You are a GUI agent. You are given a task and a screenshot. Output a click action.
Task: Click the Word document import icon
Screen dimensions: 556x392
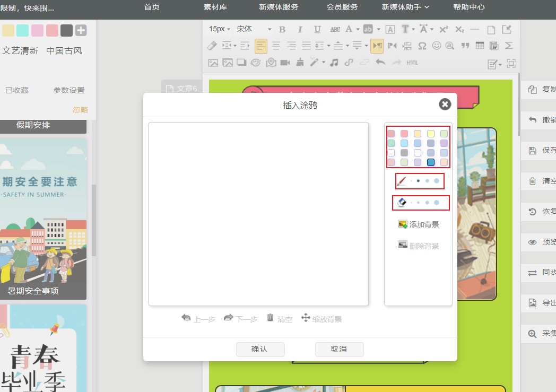(x=494, y=46)
